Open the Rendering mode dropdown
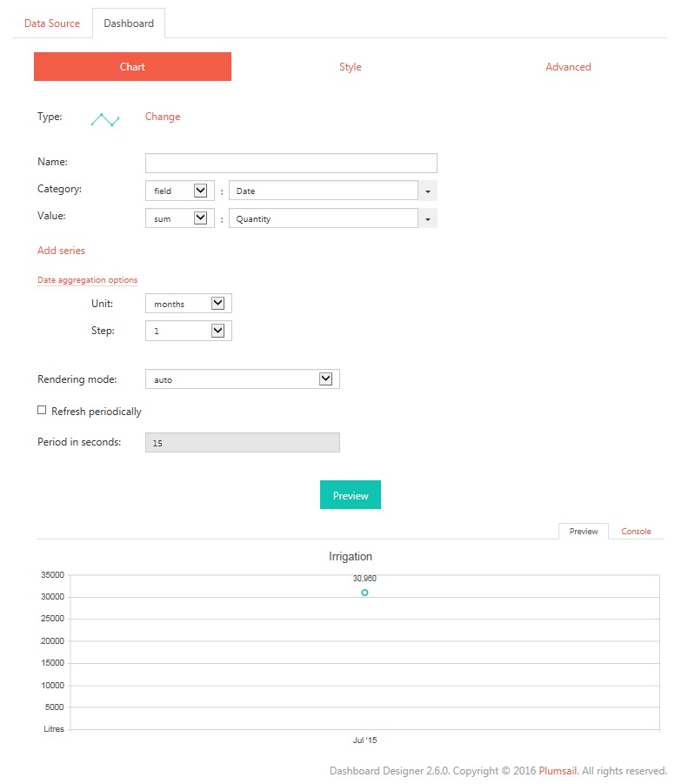This screenshot has height=784, width=695. tap(243, 379)
